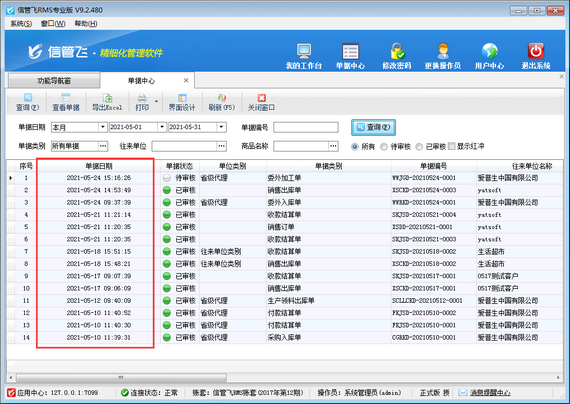Click the 单据中心 header icon
Viewport: 570px width, 404px height.
[350, 51]
